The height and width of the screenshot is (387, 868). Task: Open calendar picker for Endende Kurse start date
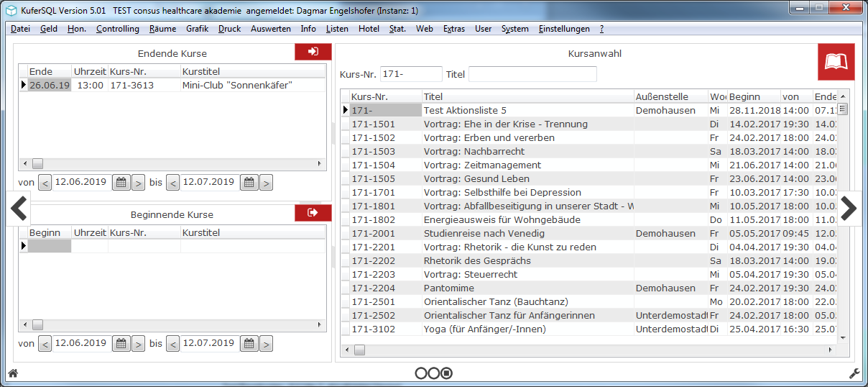point(121,183)
